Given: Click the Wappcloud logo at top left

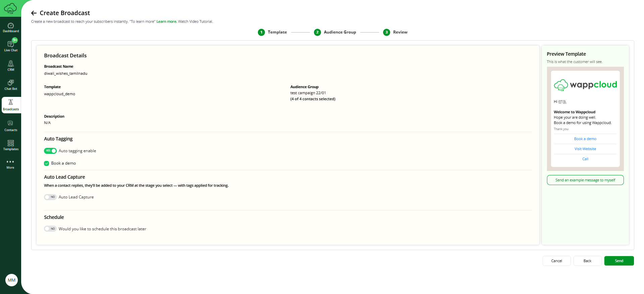Looking at the screenshot, I should [10, 8].
